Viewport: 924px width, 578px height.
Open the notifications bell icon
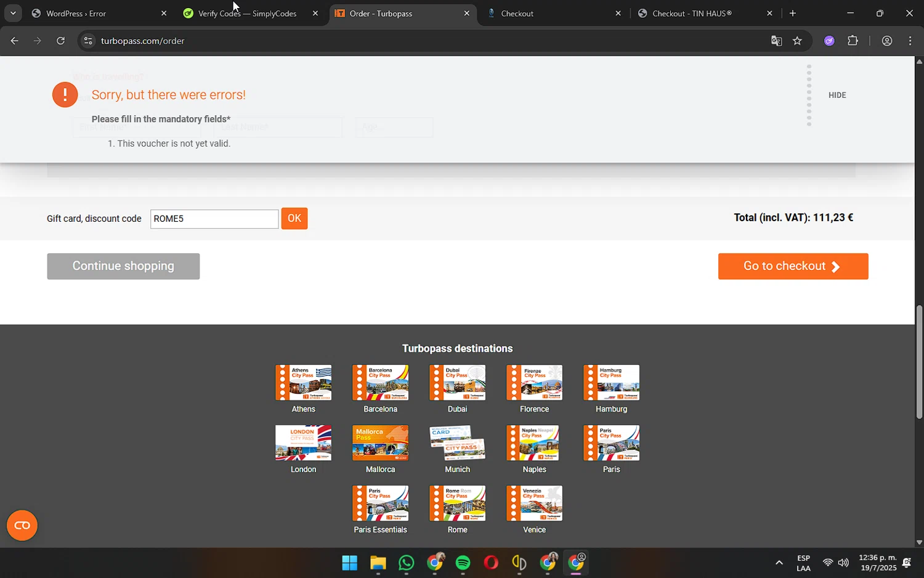coord(907,563)
